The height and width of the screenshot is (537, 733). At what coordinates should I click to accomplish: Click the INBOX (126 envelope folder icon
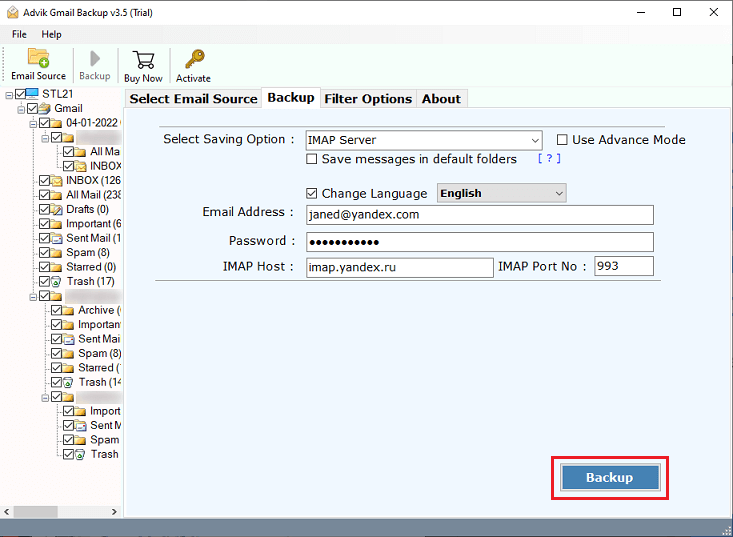pos(56,180)
